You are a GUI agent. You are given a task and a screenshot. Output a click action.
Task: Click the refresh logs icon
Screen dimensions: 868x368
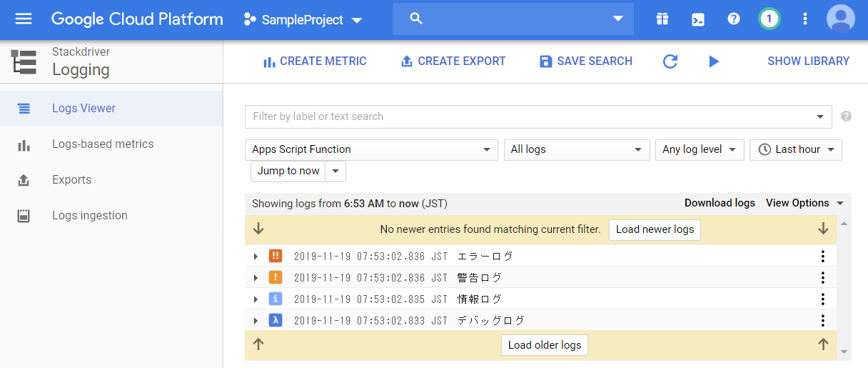tap(670, 61)
